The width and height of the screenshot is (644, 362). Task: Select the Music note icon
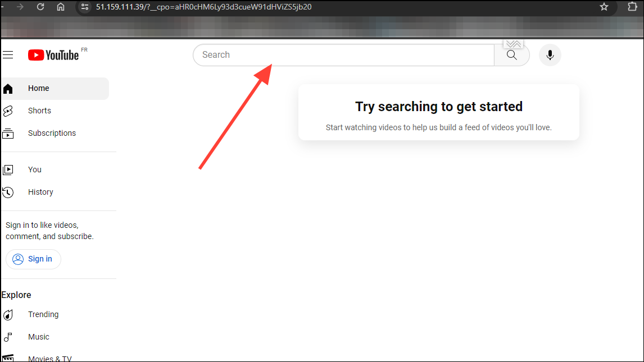pyautogui.click(x=8, y=337)
